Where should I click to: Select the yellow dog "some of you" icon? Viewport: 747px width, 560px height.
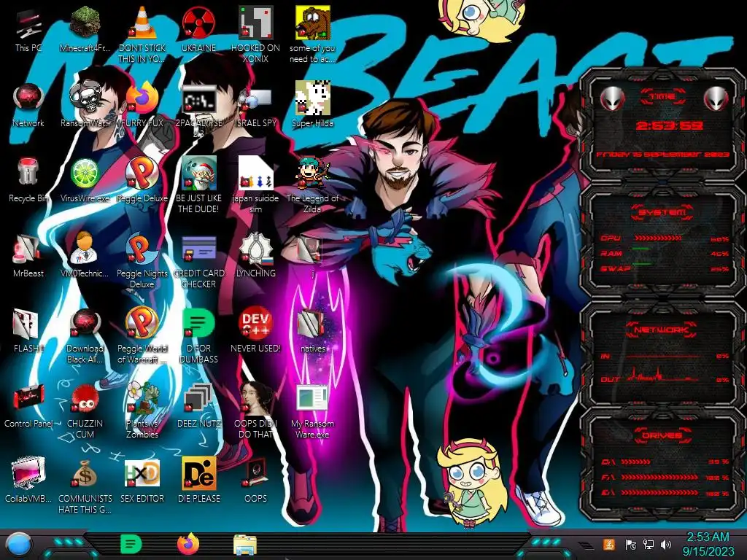coord(312,23)
